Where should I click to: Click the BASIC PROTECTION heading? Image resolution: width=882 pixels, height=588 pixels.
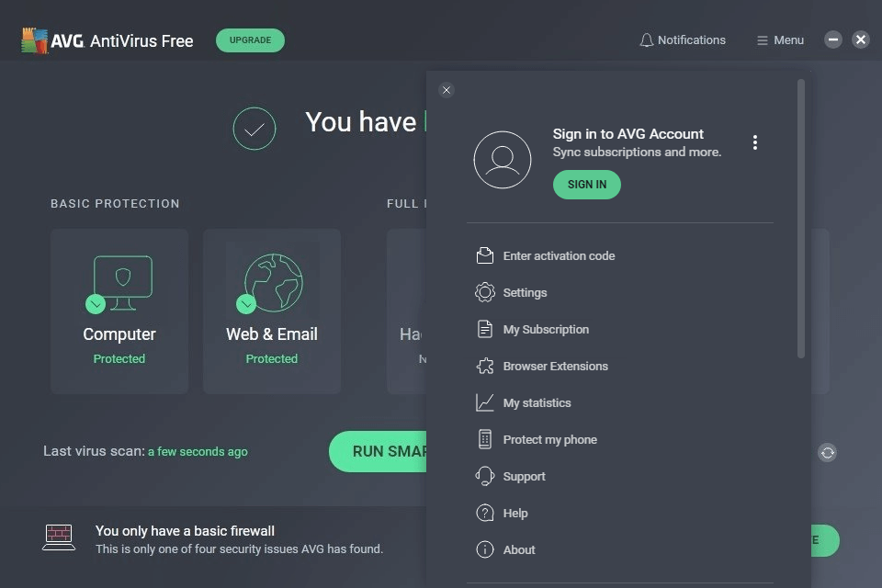(116, 204)
